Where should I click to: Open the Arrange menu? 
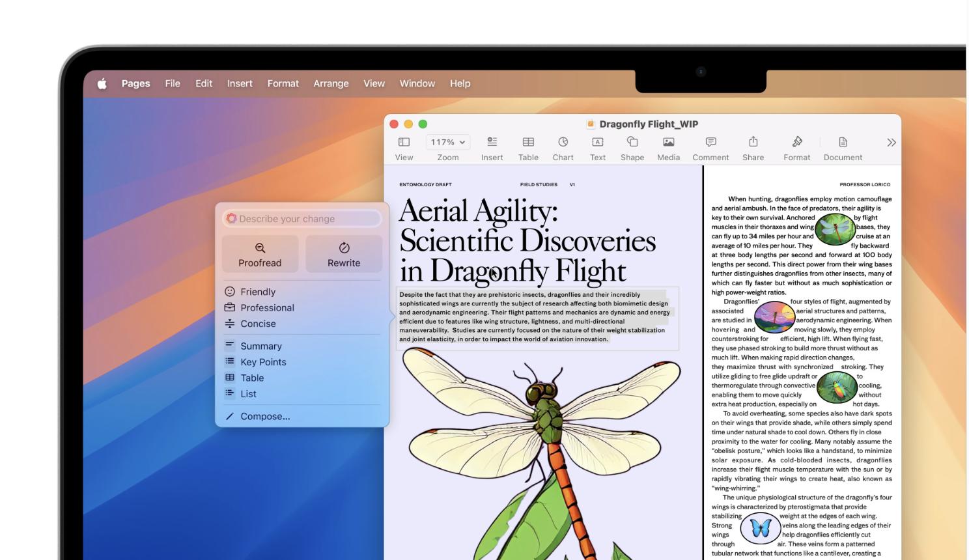coord(331,83)
